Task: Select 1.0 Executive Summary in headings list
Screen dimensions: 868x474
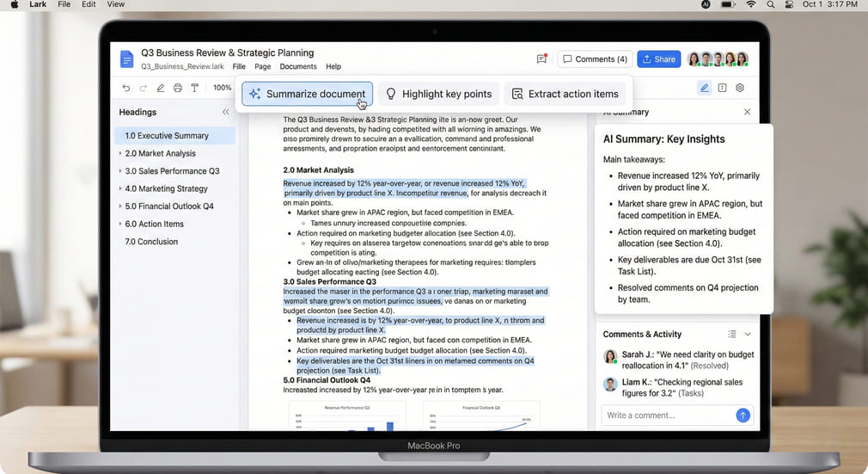Action: pos(167,135)
